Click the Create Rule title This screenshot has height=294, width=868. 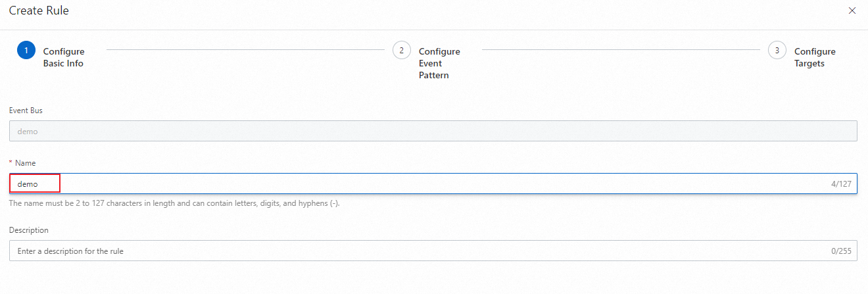[x=39, y=11]
